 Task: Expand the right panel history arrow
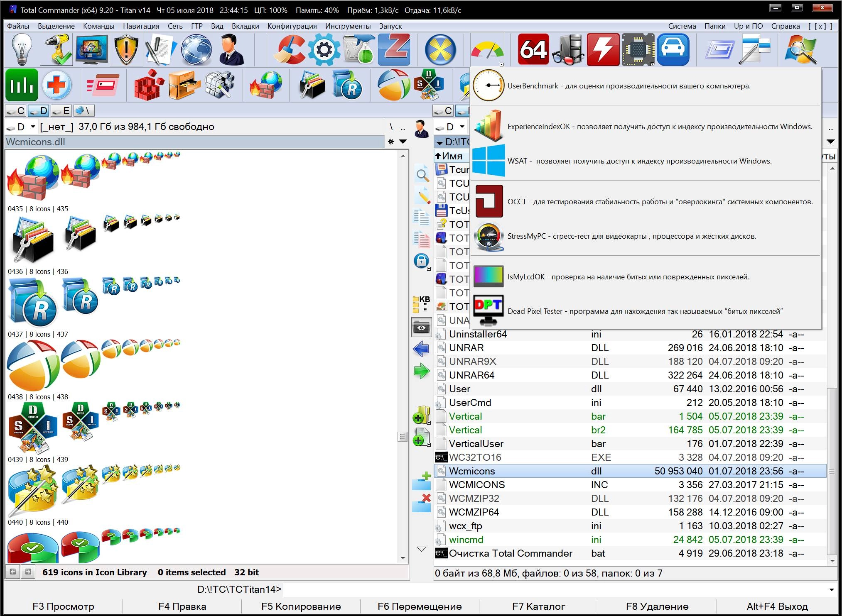[x=831, y=142]
